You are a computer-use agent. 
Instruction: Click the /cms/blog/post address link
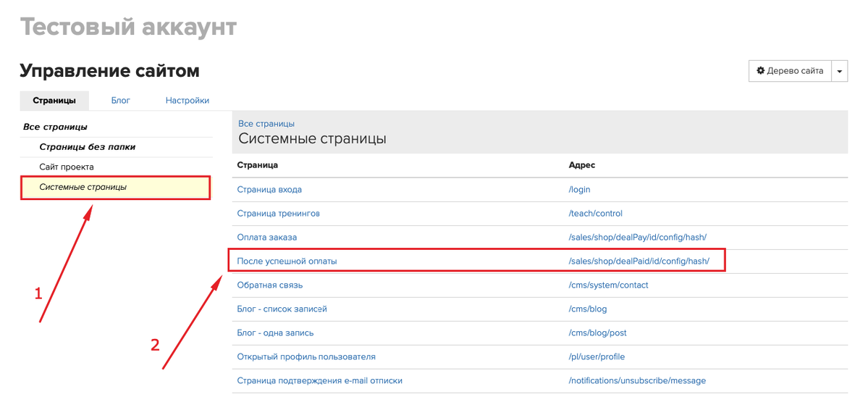pyautogui.click(x=597, y=333)
